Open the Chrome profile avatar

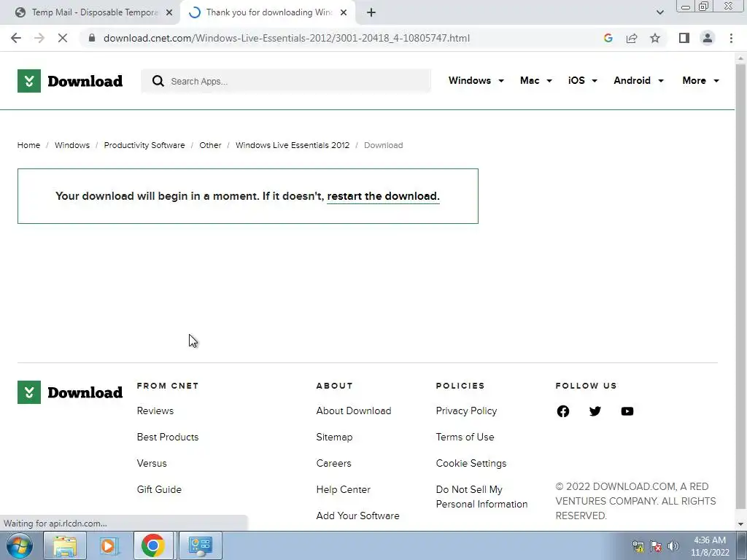(x=708, y=38)
